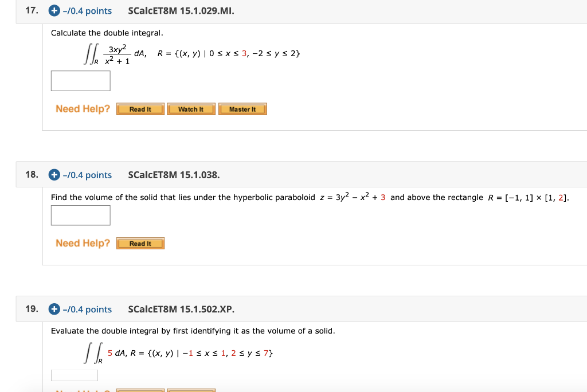Expand the plus icon beside question 17 points

coord(53,10)
